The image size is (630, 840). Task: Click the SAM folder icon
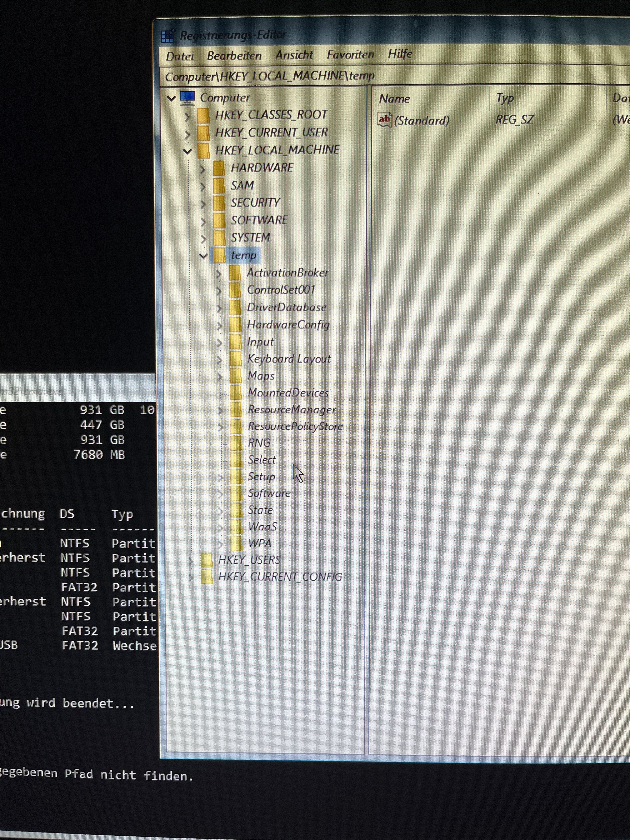pyautogui.click(x=219, y=186)
